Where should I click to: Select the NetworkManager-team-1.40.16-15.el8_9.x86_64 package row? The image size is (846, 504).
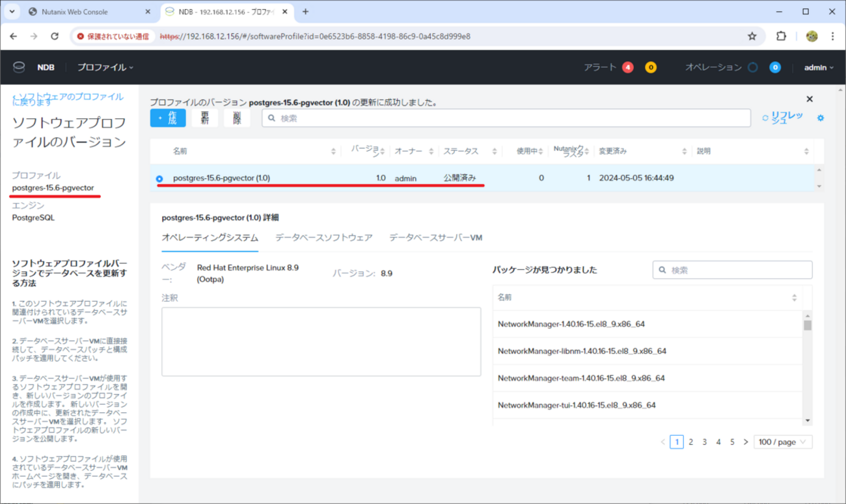[648, 378]
